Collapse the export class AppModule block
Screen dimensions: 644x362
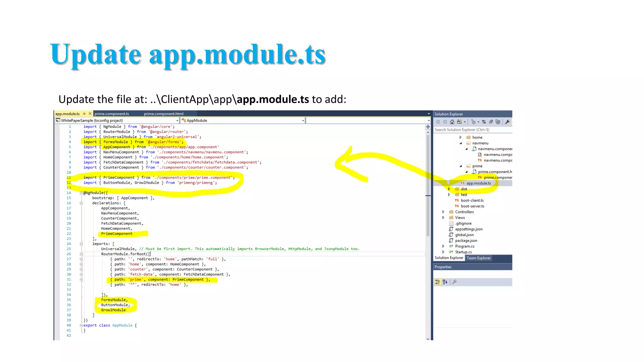tap(81, 326)
